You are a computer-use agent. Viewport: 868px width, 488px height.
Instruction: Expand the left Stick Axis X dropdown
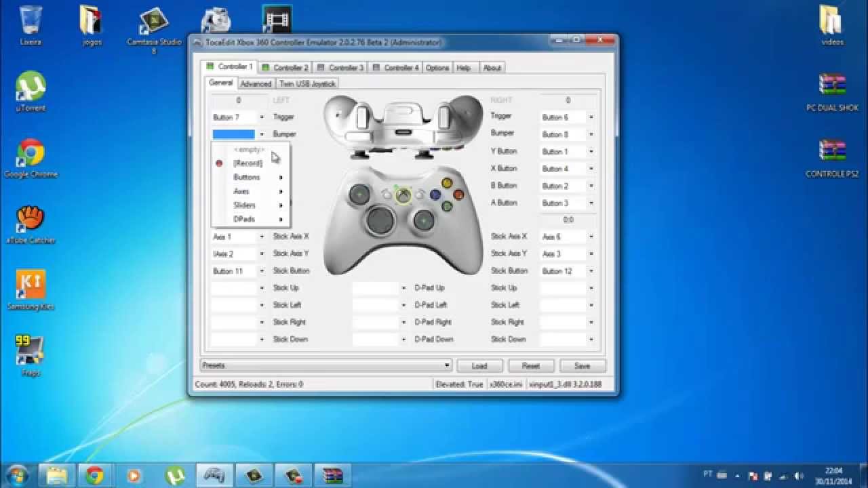[x=262, y=237]
